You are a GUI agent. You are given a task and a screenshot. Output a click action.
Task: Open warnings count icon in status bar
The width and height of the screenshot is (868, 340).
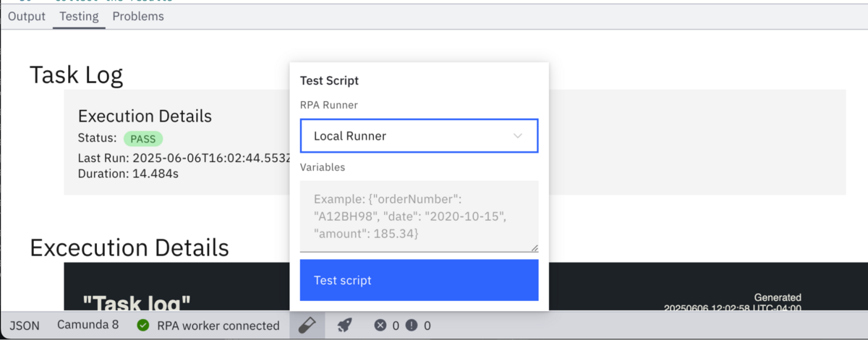coord(412,326)
